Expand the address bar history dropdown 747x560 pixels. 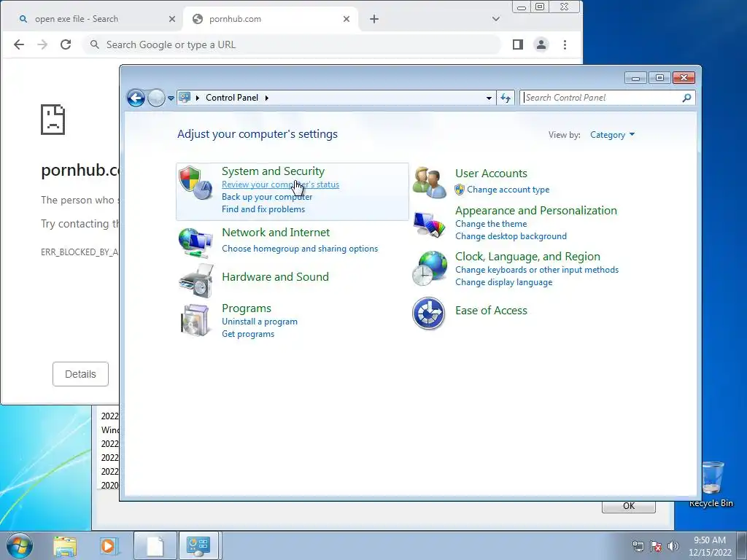pos(489,98)
